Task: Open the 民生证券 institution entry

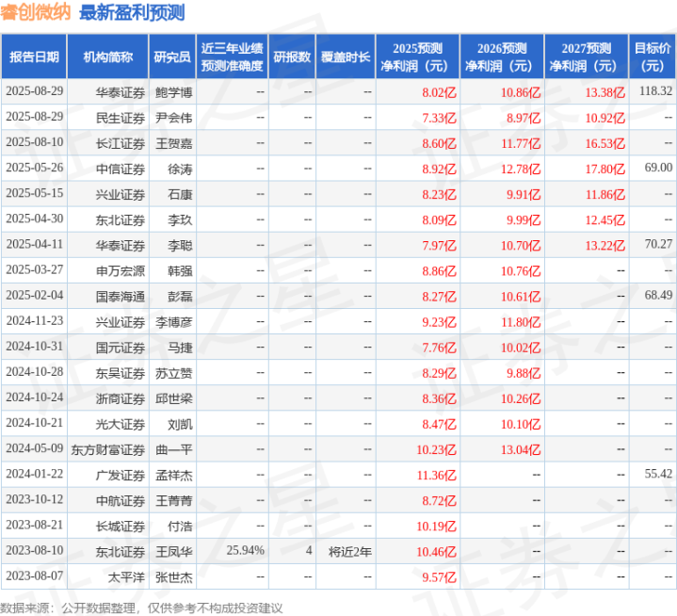Action: pyautogui.click(x=121, y=118)
